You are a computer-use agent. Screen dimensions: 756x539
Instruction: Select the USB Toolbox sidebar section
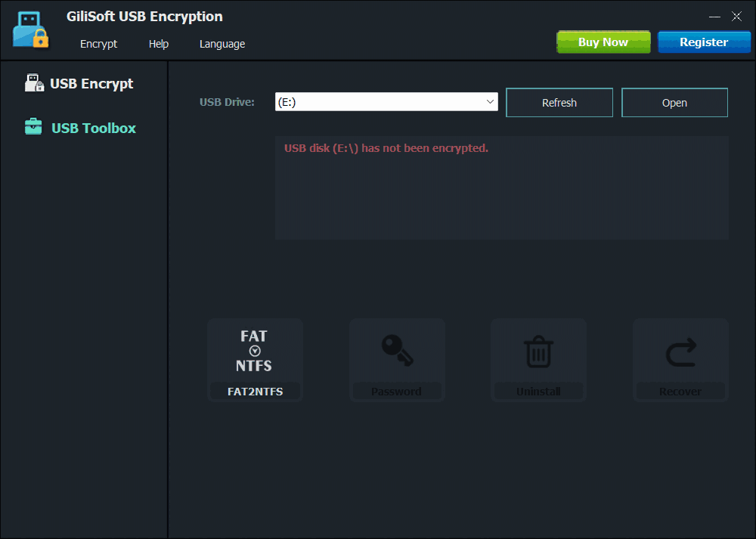point(81,128)
